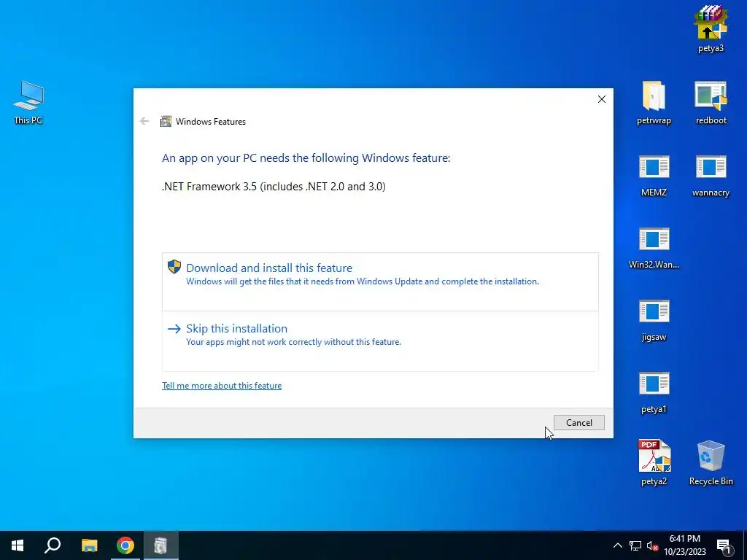Launch Google Chrome from taskbar

[125, 545]
